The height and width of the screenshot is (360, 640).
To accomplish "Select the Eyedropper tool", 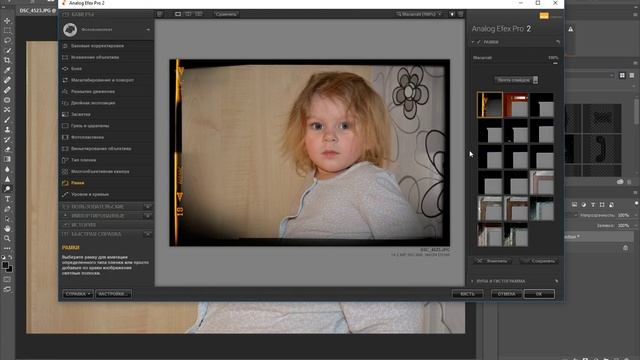I will click(x=7, y=70).
